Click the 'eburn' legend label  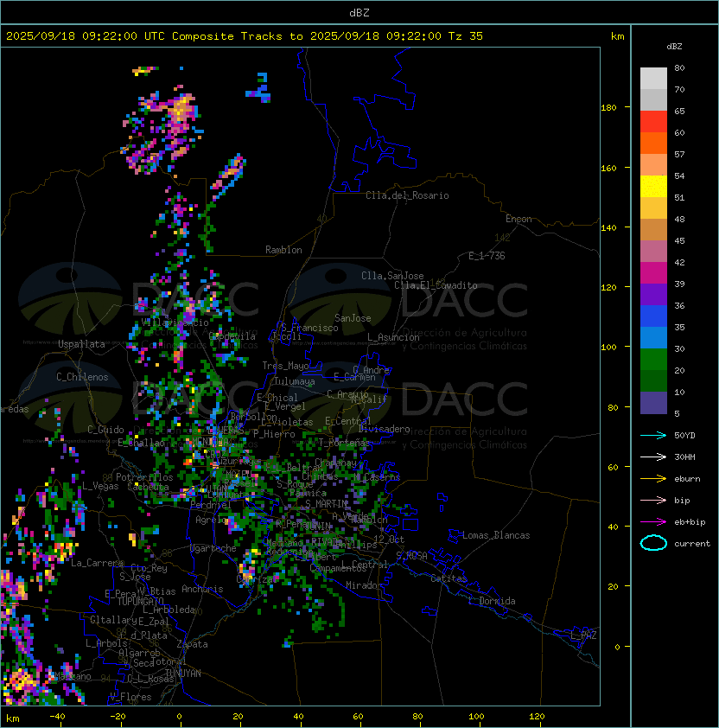[687, 479]
